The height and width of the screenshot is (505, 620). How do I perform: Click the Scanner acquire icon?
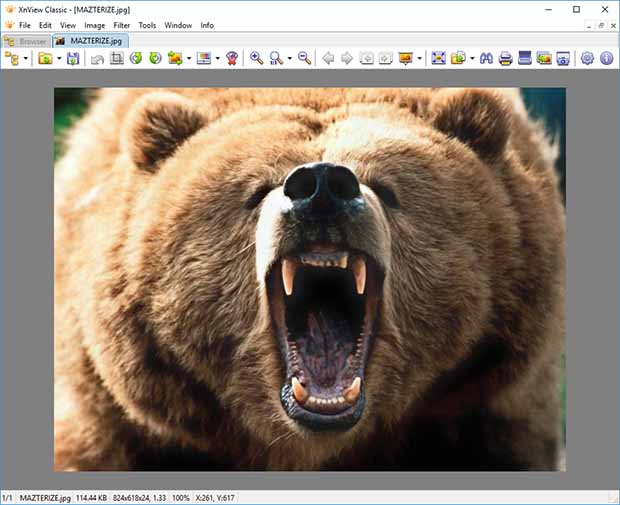[525, 59]
